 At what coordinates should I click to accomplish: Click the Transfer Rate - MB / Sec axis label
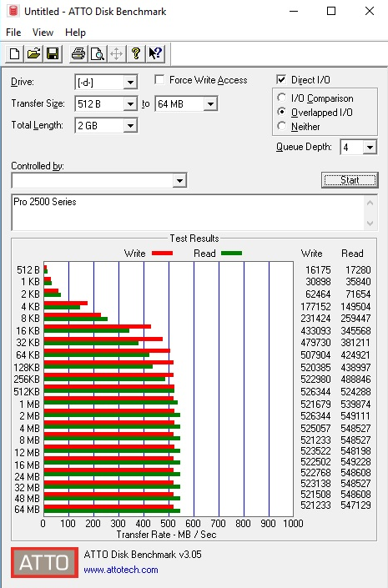coord(166,535)
